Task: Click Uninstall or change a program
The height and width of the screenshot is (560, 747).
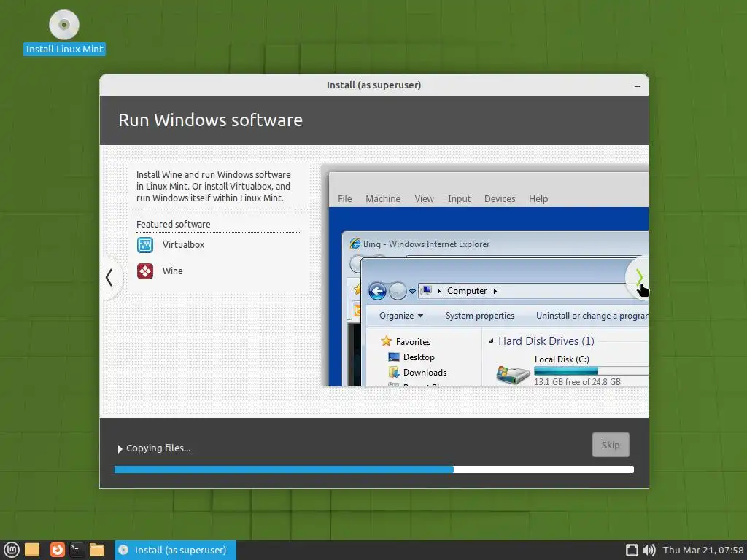Action: tap(592, 316)
